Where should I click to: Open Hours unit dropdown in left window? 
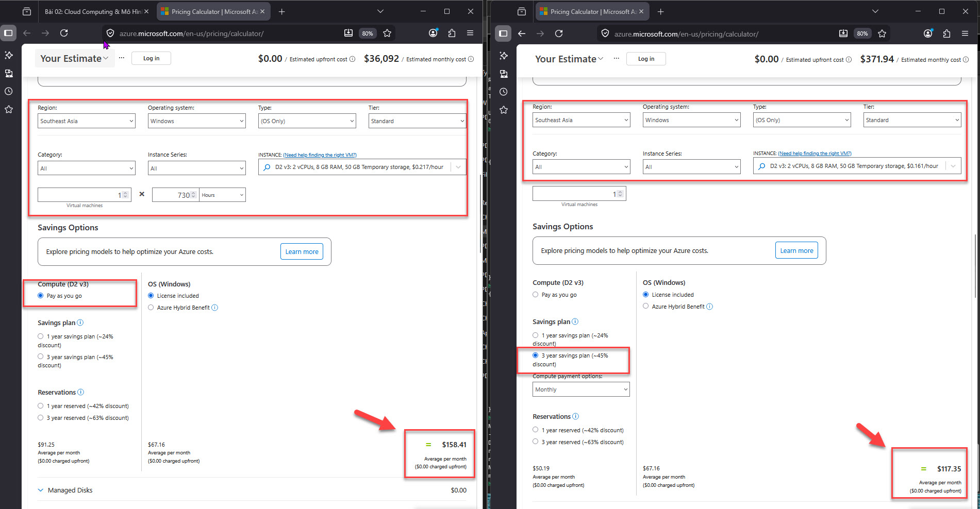[223, 195]
